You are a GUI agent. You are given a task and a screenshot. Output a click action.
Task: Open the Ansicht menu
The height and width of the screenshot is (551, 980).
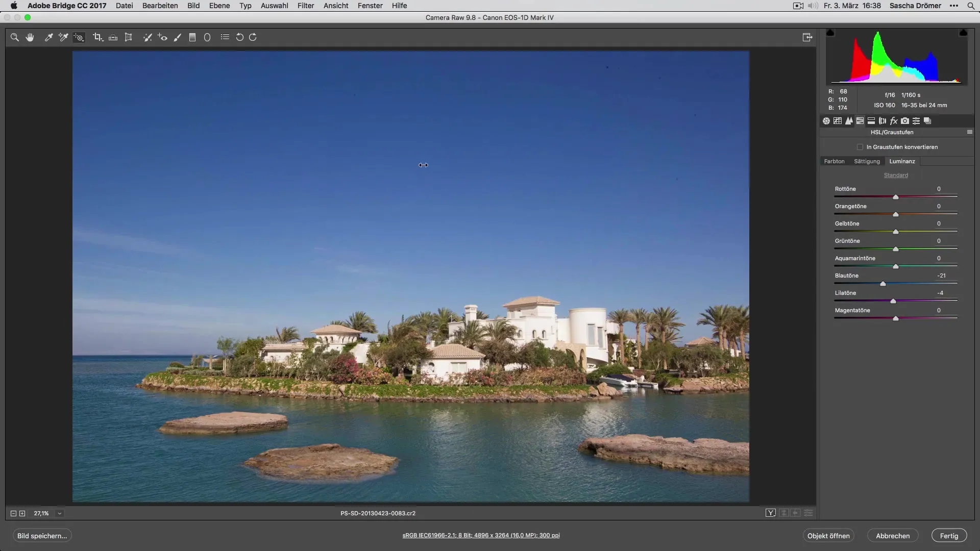point(336,6)
